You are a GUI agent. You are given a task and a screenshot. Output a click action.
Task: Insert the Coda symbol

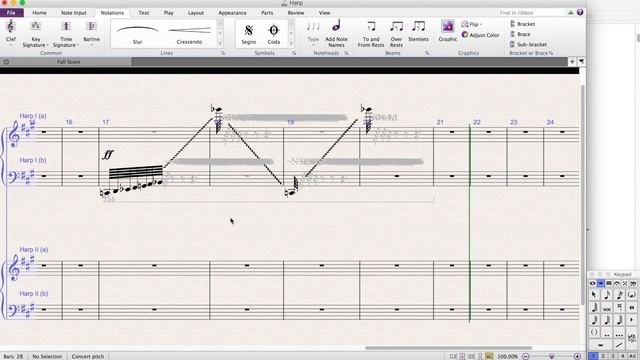(274, 33)
